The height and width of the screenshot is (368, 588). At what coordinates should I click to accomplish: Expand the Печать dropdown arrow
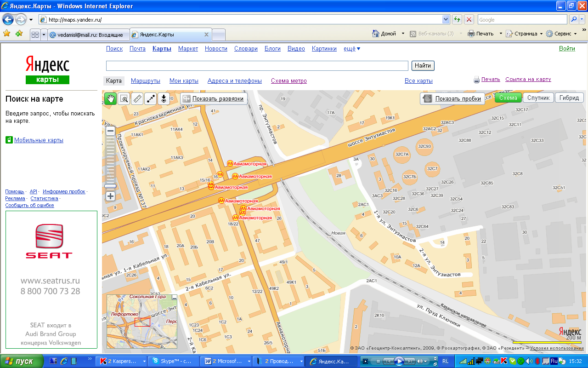click(501, 34)
